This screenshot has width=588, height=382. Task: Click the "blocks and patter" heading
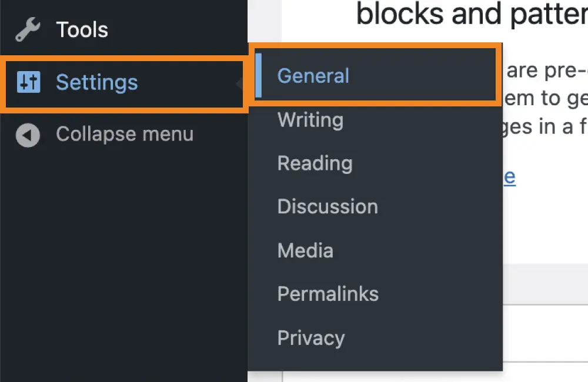[x=470, y=15]
